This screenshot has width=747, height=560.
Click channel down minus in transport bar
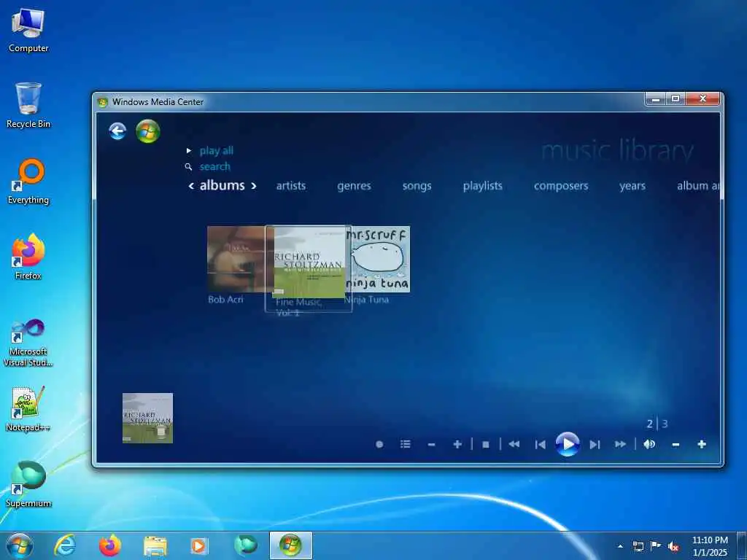[432, 444]
